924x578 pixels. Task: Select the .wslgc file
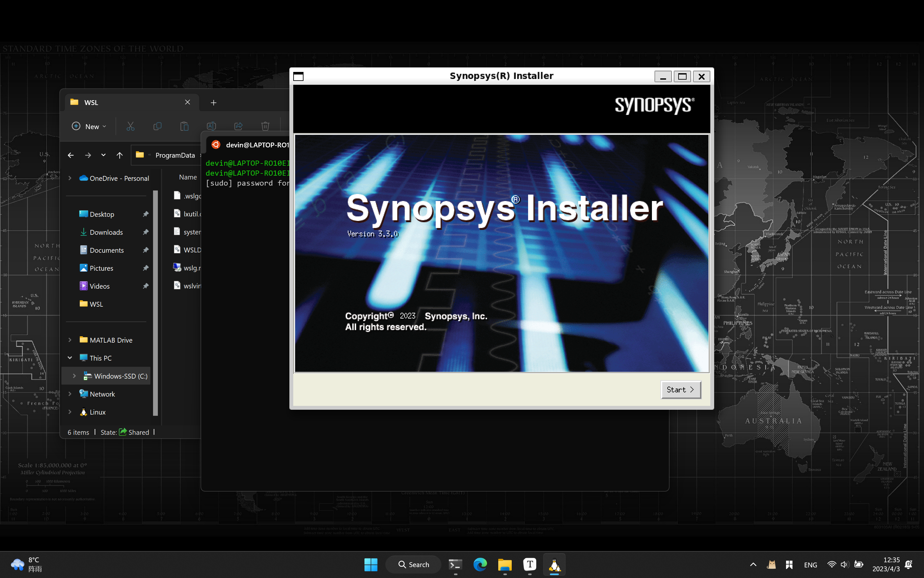[187, 196]
